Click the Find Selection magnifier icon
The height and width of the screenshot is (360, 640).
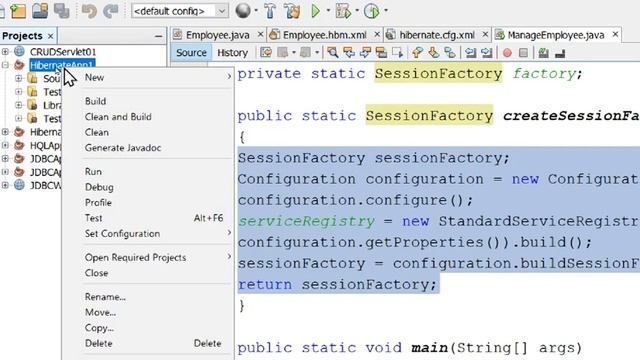coord(333,53)
